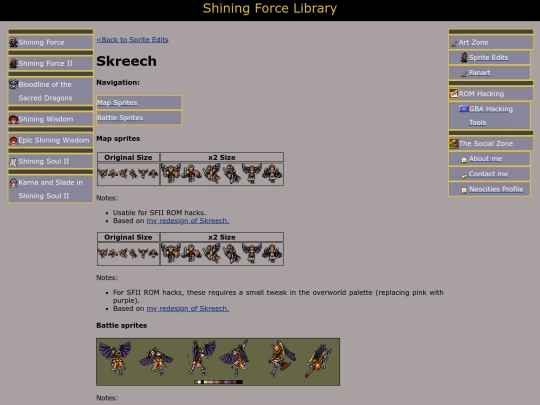Go to Sprite Edits in the right sidebar
The image size is (540, 405).
[x=488, y=58]
